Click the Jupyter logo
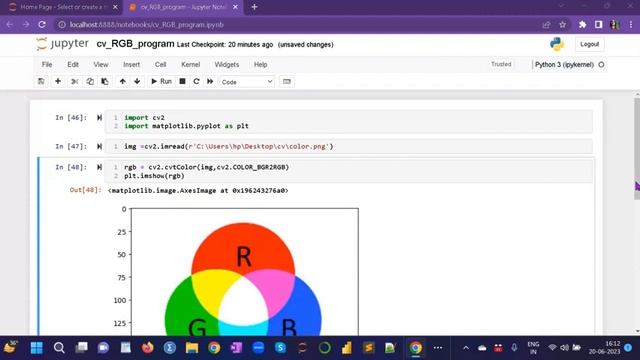The width and height of the screenshot is (640, 360). click(x=62, y=44)
